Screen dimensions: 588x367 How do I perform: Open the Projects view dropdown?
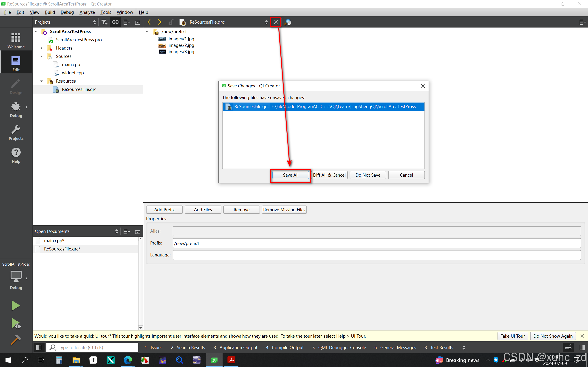pyautogui.click(x=95, y=22)
